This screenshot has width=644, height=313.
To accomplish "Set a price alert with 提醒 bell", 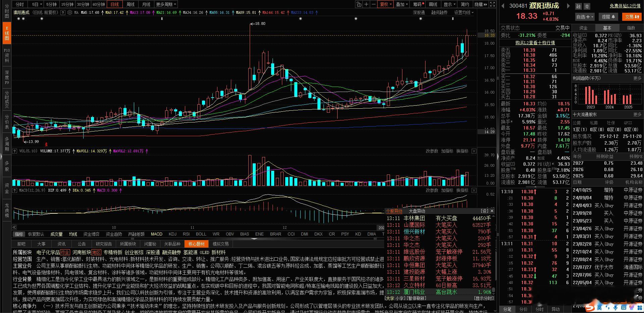I will point(608,17).
